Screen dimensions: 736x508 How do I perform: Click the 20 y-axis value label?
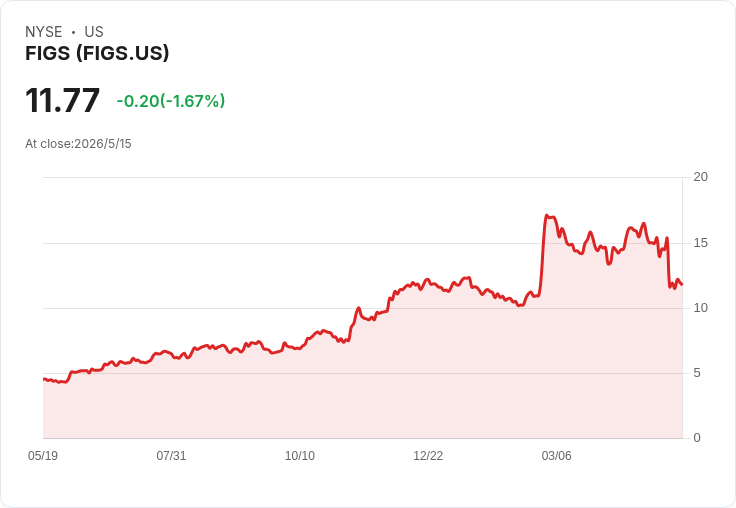tap(700, 177)
